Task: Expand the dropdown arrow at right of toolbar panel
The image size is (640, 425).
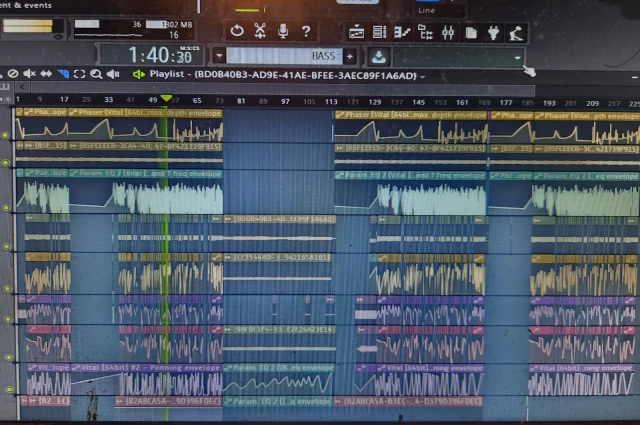Action: click(x=518, y=57)
